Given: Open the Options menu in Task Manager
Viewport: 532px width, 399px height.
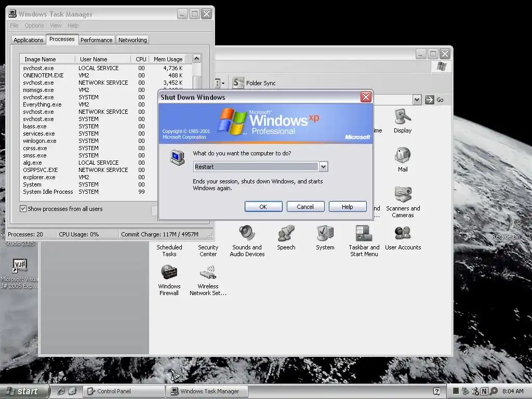Looking at the screenshot, I should point(34,25).
